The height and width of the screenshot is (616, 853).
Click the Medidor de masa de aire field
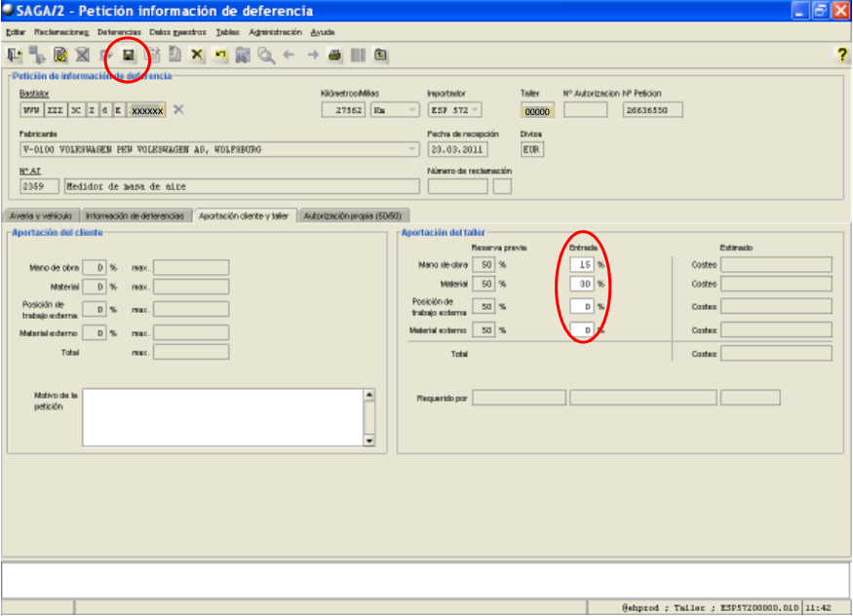(242, 186)
